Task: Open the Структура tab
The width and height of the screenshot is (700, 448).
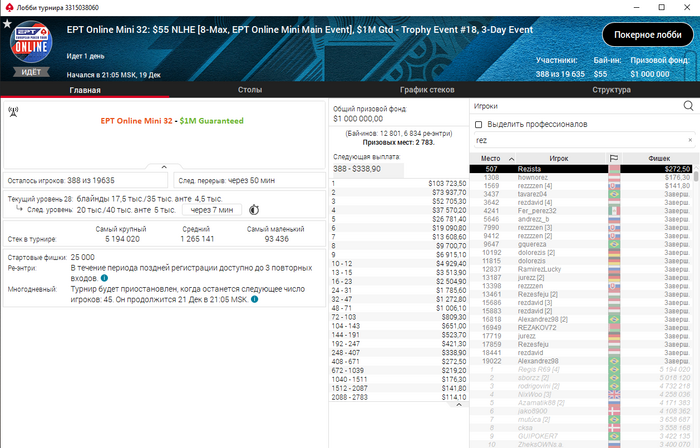Action: (611, 90)
